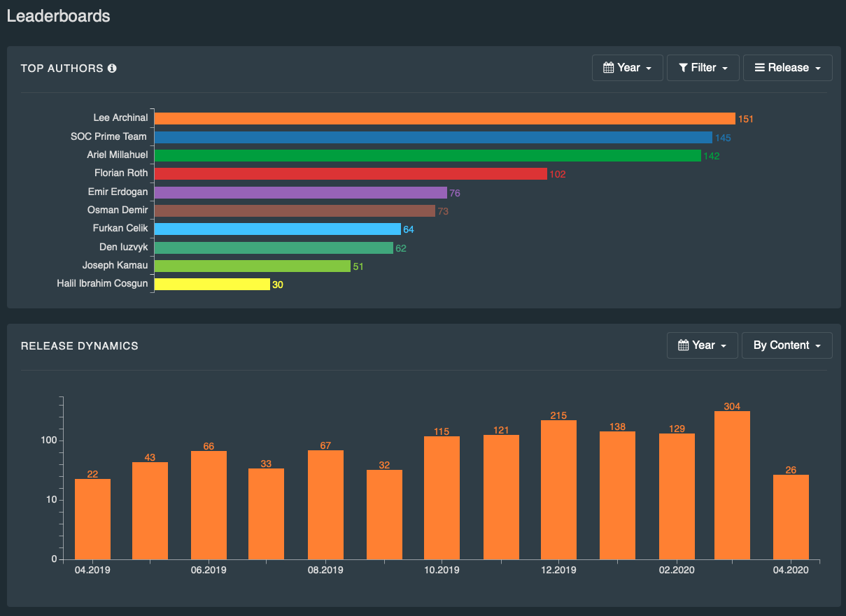Click the calendar icon in Release Dynamics panel

683,345
